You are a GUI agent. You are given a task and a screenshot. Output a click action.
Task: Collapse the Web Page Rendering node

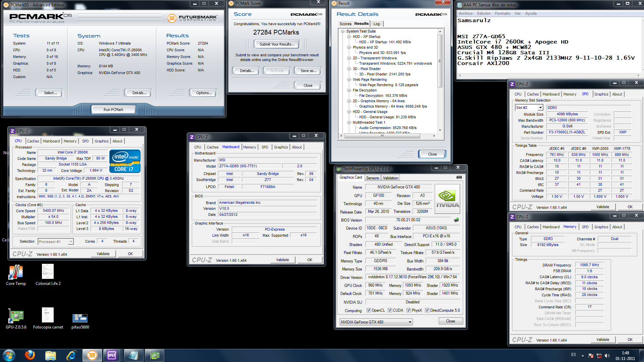tap(349, 79)
